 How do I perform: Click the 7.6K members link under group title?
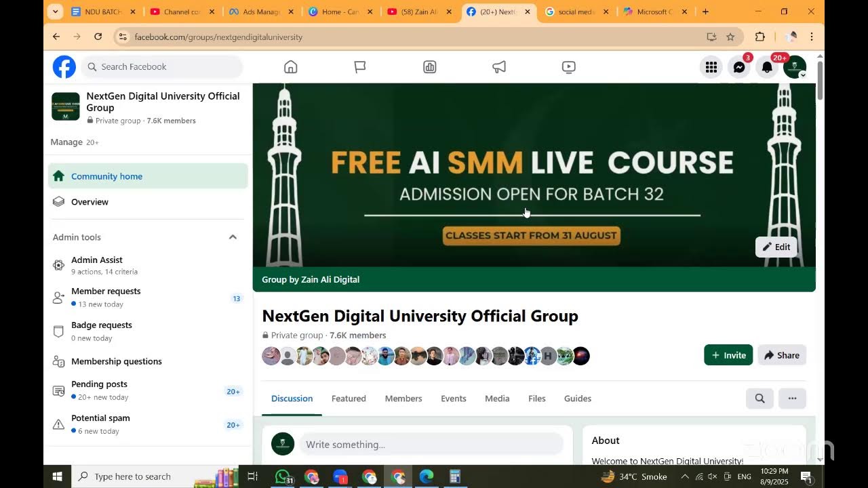click(x=357, y=335)
